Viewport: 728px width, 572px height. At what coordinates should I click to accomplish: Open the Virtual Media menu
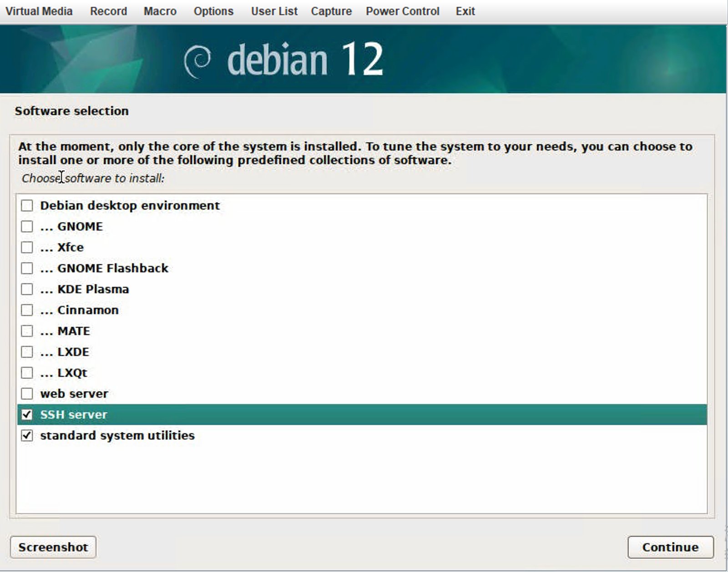click(x=39, y=11)
